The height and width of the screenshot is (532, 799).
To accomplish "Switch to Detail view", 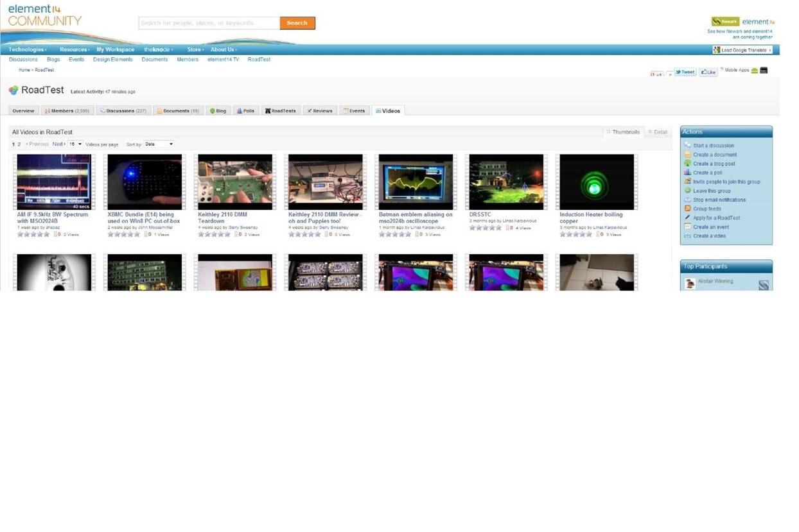I will (658, 132).
